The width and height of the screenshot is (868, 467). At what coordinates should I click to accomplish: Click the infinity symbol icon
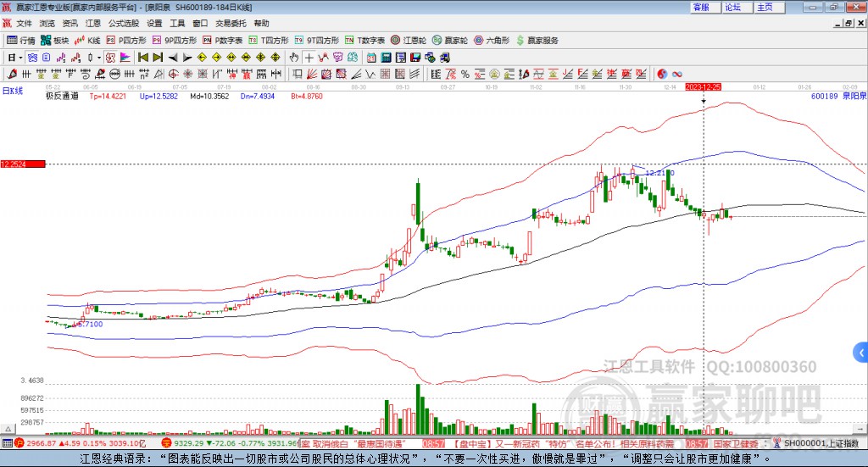[677, 74]
